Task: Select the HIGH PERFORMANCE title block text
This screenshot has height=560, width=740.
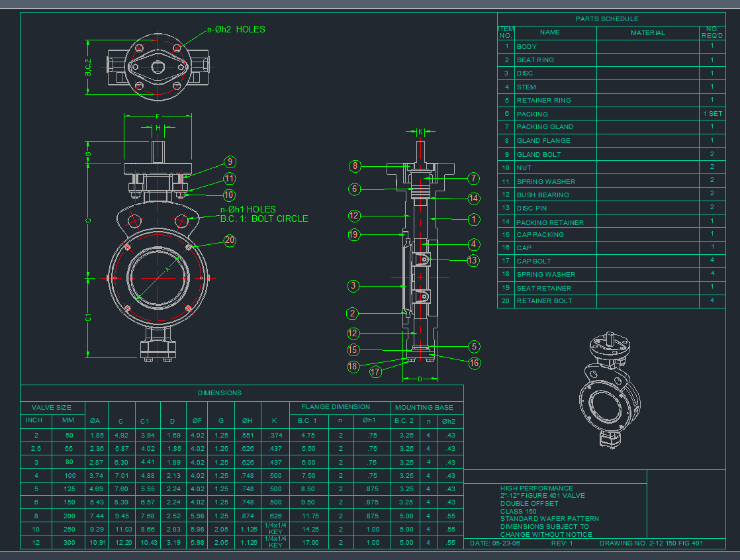Action: (537, 488)
